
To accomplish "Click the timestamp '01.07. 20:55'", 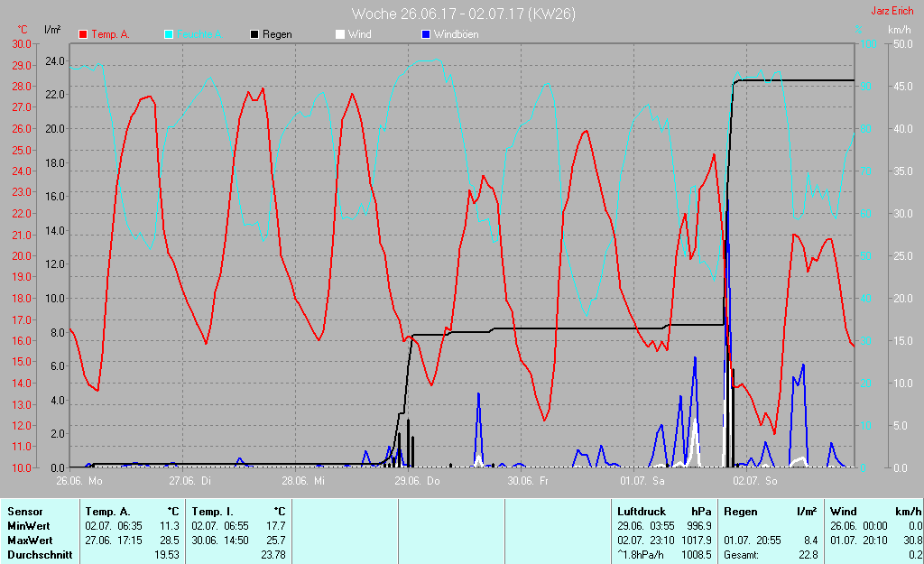I will tap(753, 541).
